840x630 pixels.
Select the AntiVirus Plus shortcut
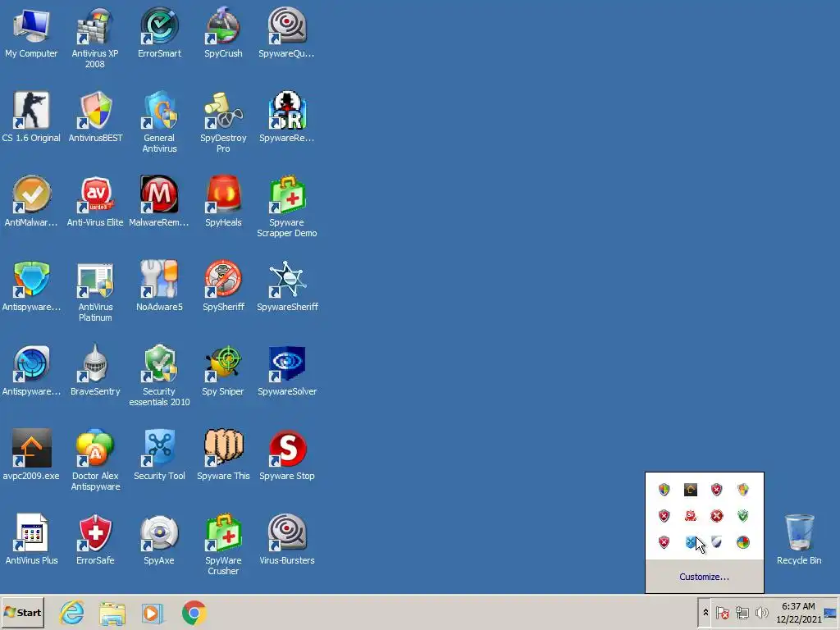[31, 540]
